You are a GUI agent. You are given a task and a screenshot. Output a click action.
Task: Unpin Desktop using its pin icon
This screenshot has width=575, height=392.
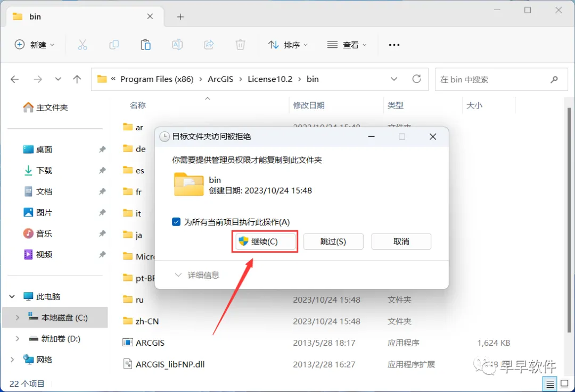coord(102,149)
